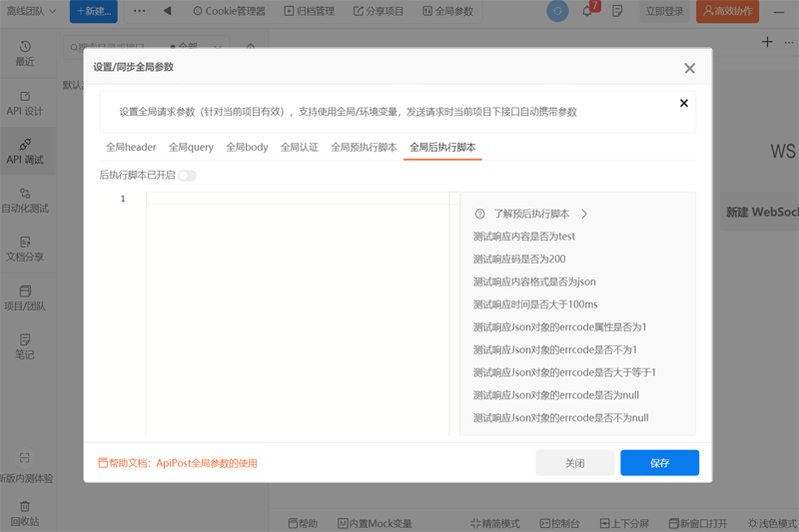Open the 全局预执行脚本 tab
This screenshot has width=799, height=532.
[x=364, y=147]
